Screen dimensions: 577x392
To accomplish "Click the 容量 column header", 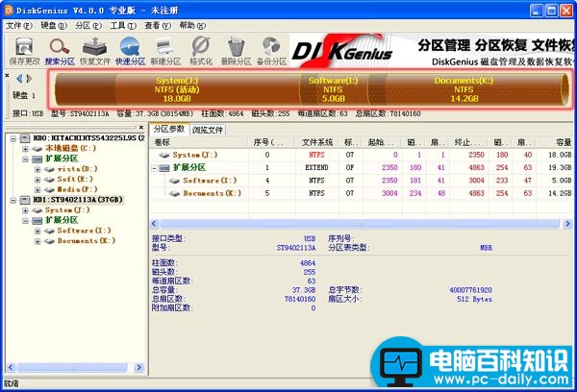I will (x=556, y=143).
